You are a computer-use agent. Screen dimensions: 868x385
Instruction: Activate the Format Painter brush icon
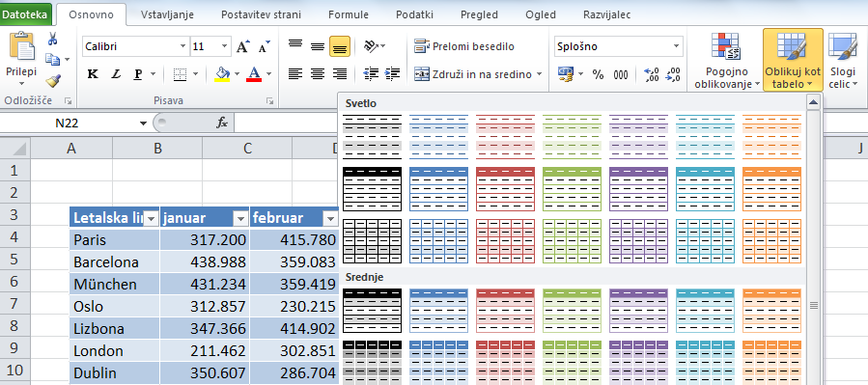click(53, 81)
